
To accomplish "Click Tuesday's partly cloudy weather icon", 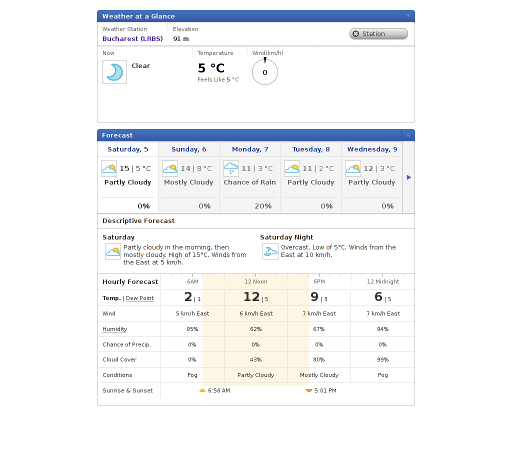I will [x=292, y=168].
